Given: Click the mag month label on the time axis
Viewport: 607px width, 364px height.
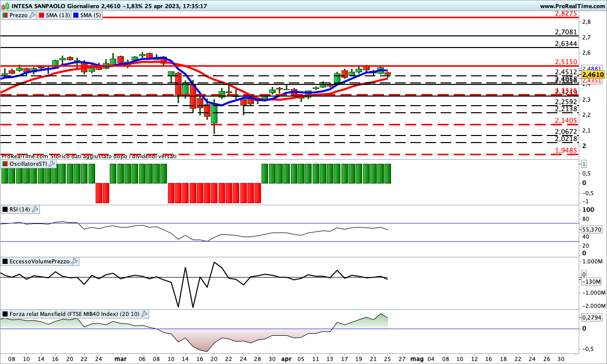Looking at the screenshot, I should coord(417,358).
